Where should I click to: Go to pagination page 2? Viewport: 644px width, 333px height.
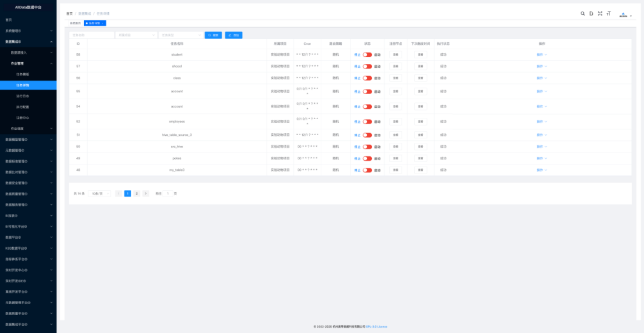[137, 193]
